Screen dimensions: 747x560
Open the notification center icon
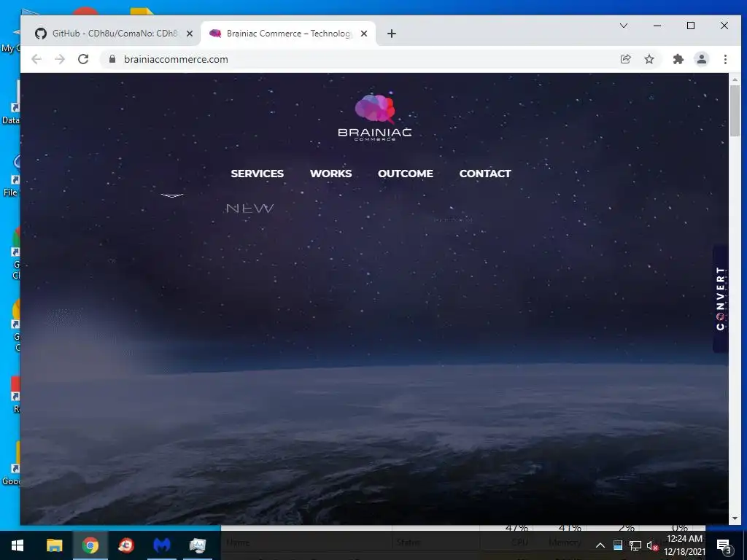(x=724, y=545)
